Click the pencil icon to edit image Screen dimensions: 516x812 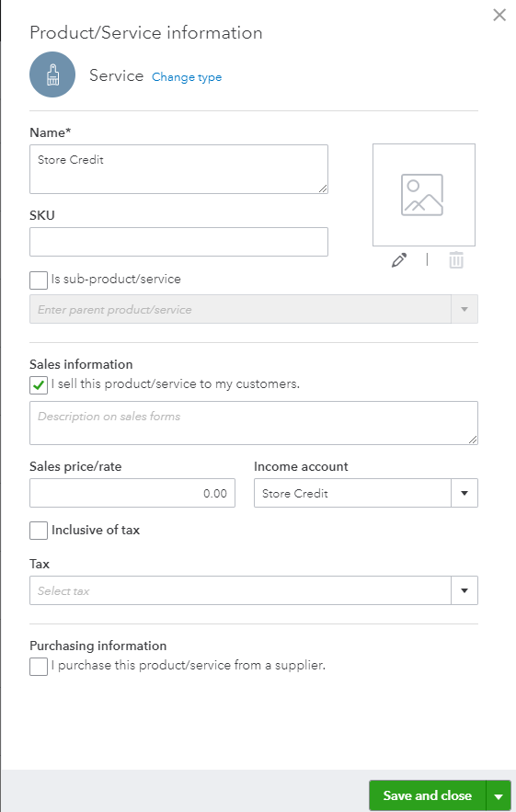[399, 260]
